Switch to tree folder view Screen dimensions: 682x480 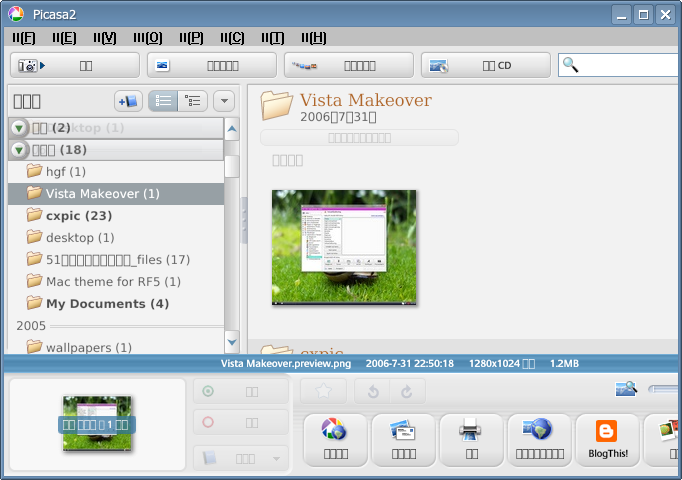click(193, 101)
